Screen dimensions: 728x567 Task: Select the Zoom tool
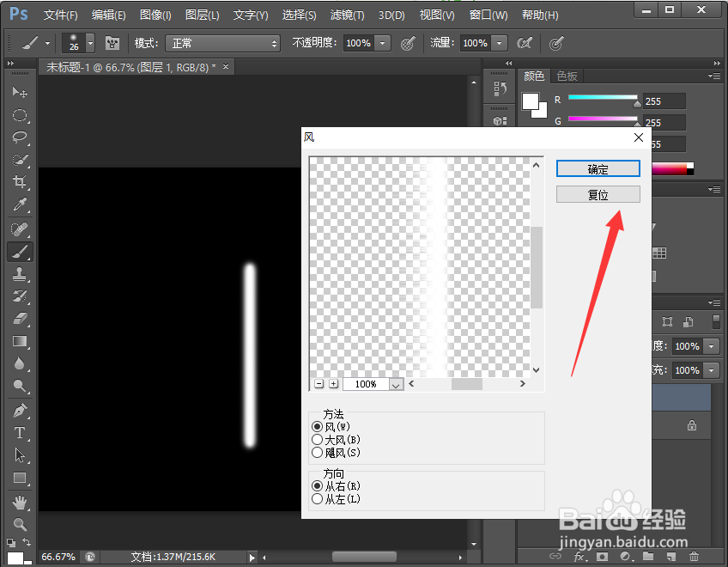20,525
